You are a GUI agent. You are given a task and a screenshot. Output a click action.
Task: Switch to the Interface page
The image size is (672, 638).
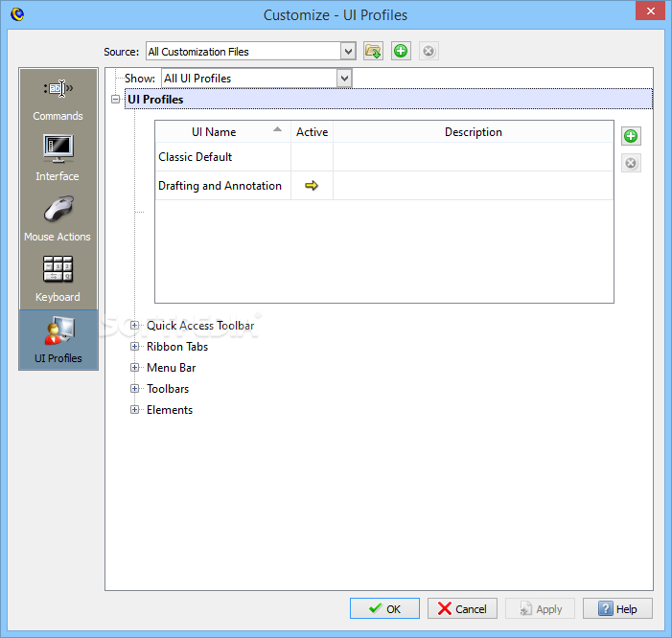[58, 159]
